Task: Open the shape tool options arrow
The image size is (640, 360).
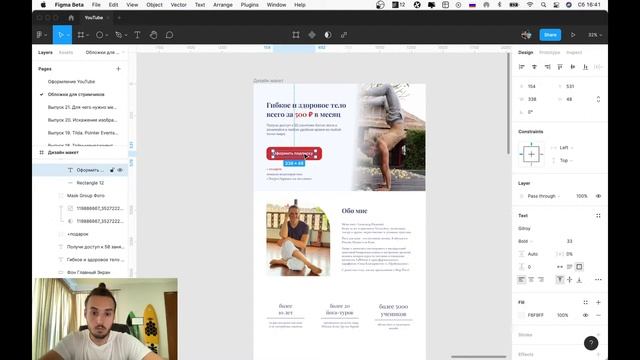Action: [107, 36]
